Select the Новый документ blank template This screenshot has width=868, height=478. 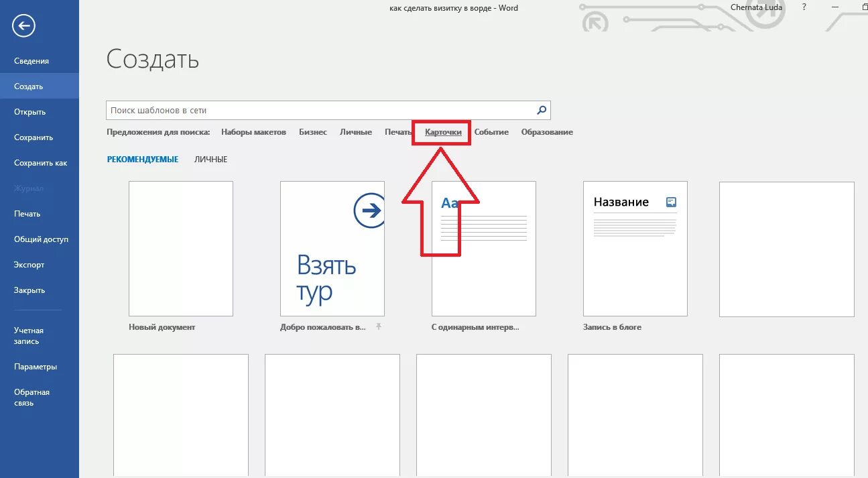[181, 249]
